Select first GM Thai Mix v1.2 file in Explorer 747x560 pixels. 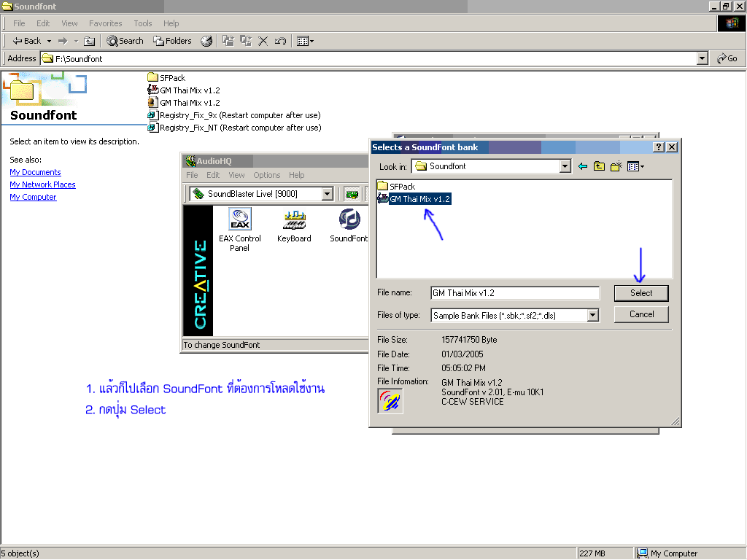[x=184, y=90]
